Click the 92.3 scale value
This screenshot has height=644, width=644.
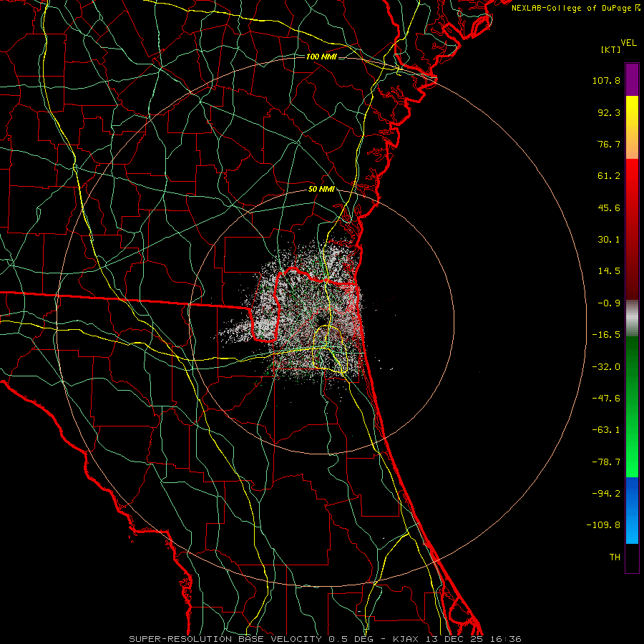click(x=609, y=112)
